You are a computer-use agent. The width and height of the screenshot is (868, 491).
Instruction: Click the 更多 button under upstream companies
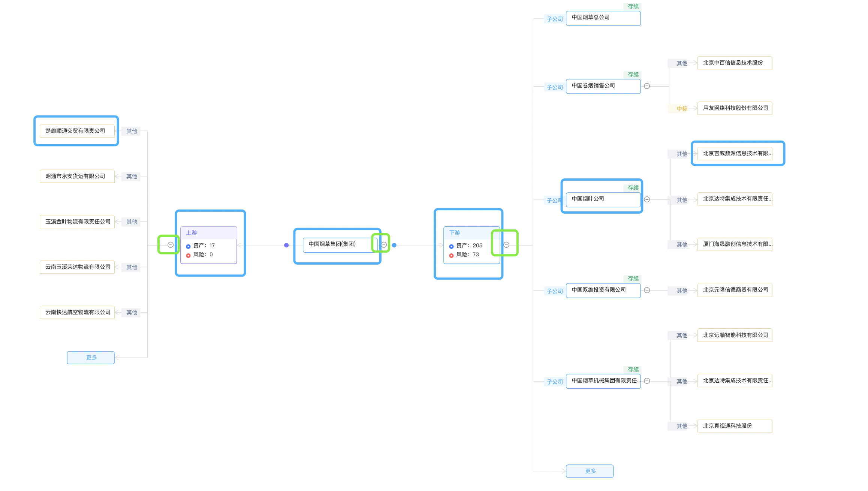pos(91,358)
